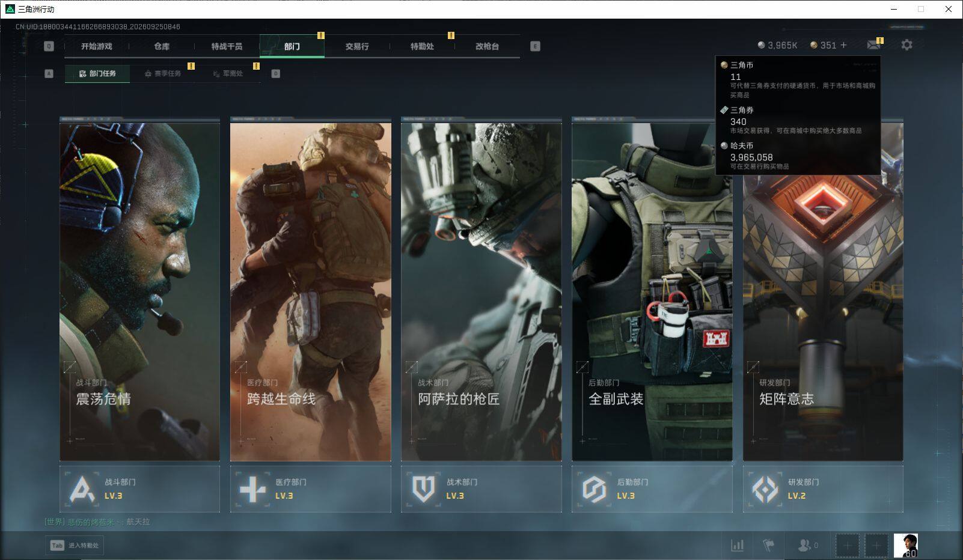
Task: Go to the 特战干员 tab
Action: click(227, 46)
